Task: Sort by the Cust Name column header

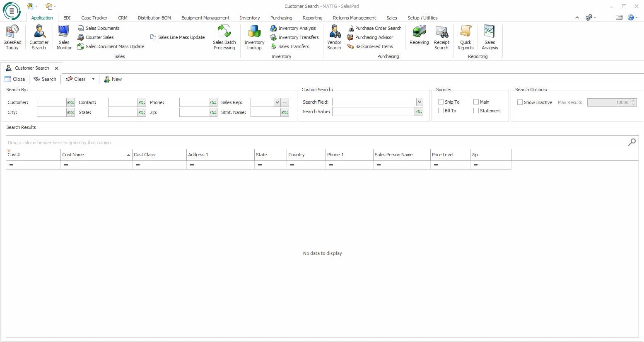Action: point(96,155)
